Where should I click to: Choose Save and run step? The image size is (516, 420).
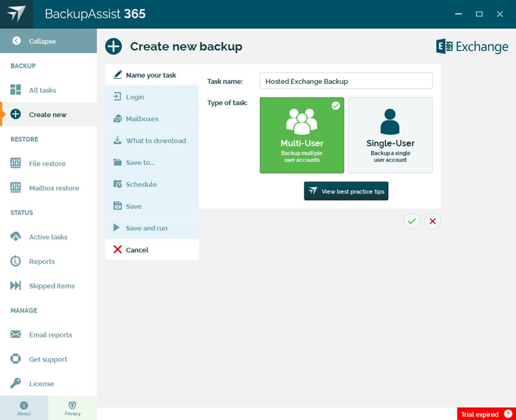[152, 228]
